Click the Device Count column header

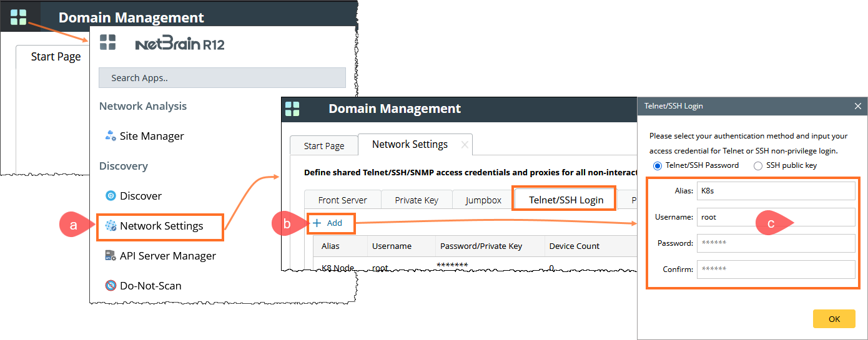[x=574, y=246]
